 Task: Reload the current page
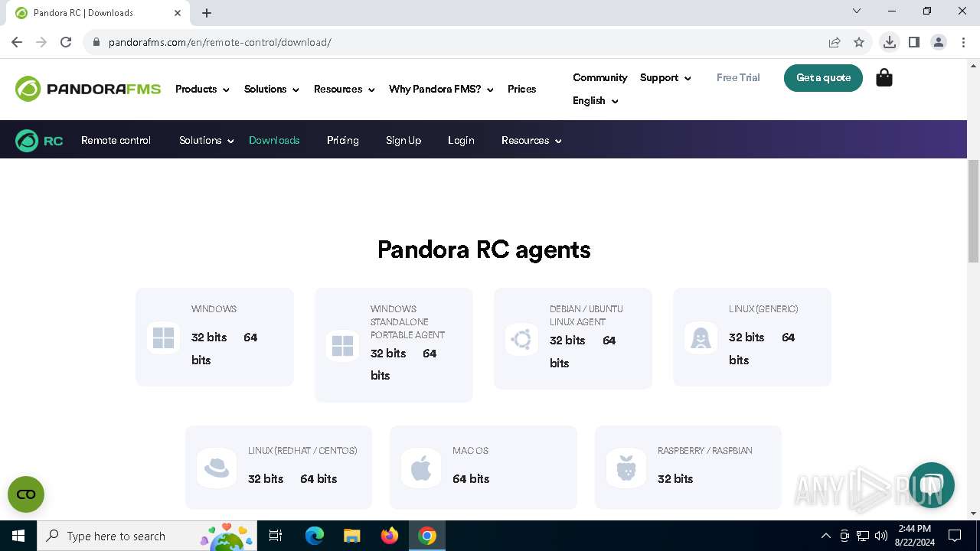click(66, 42)
